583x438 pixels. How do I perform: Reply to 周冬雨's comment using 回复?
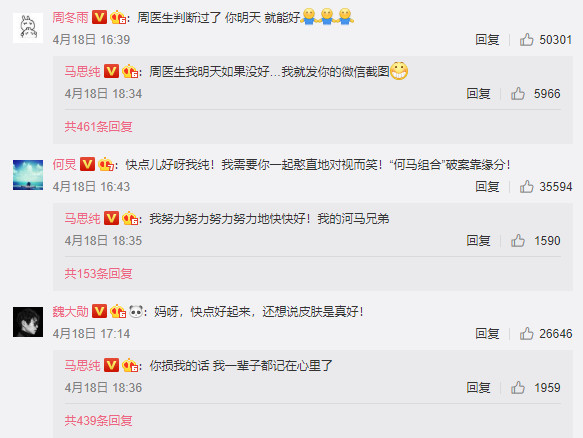pyautogui.click(x=487, y=39)
